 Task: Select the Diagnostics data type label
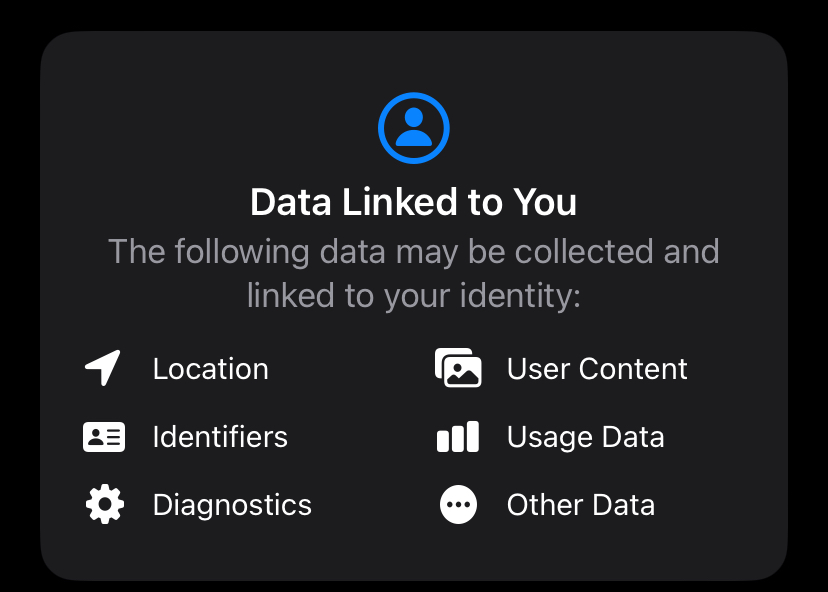232,505
